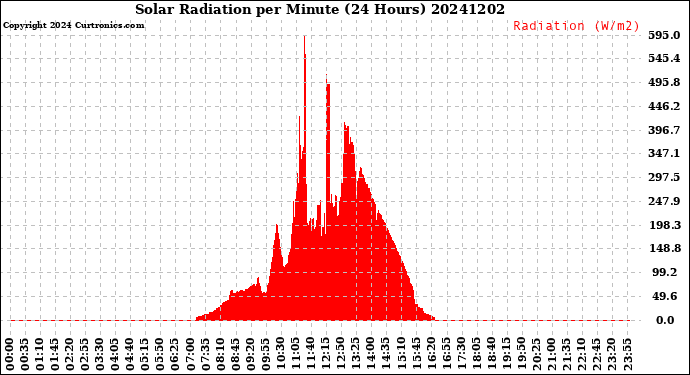Click the 11:40 time label
Screen dimensions: 690x375
point(311,355)
